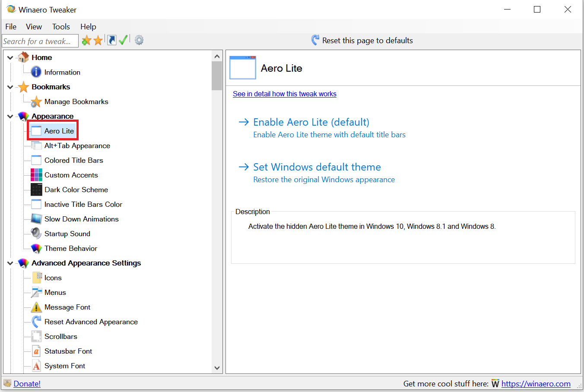Image resolution: width=584 pixels, height=392 pixels.
Task: Click the green checkmark toolbar icon
Action: (123, 40)
